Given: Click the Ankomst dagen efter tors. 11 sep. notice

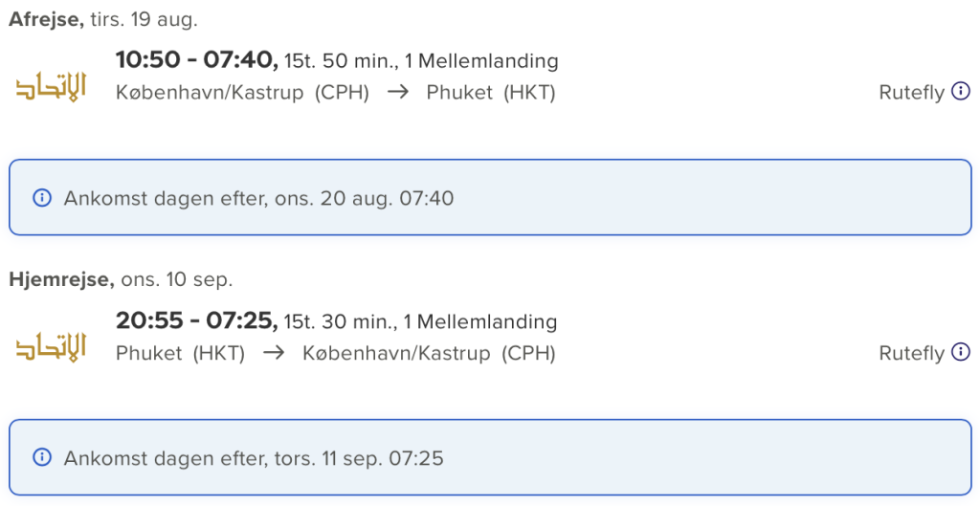Looking at the screenshot, I should coord(490,458).
